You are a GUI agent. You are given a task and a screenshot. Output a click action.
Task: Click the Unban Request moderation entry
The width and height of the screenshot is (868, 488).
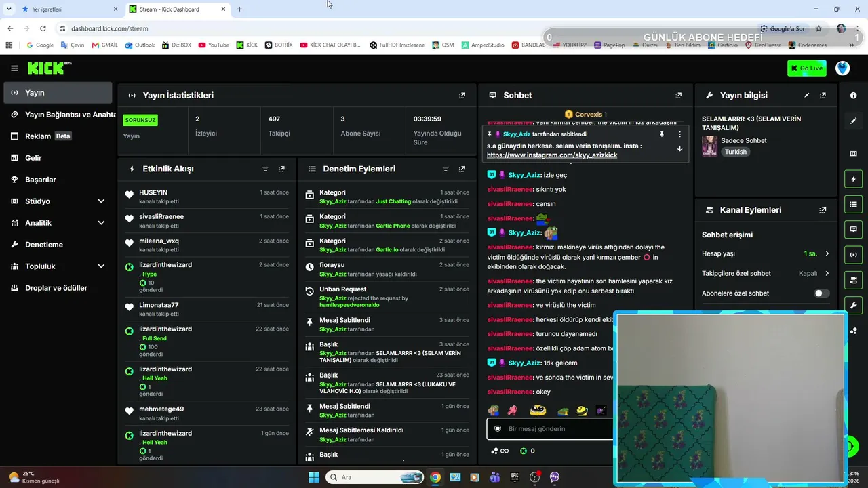(x=386, y=297)
